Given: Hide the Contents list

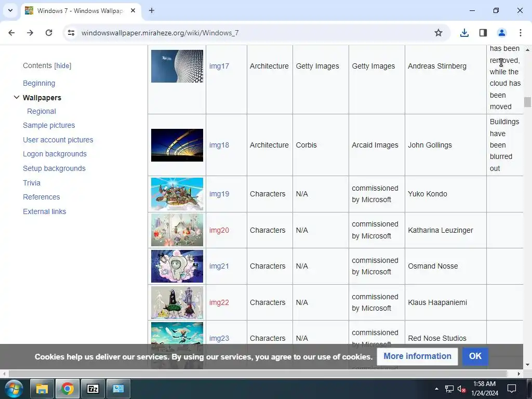Looking at the screenshot, I should tap(63, 66).
